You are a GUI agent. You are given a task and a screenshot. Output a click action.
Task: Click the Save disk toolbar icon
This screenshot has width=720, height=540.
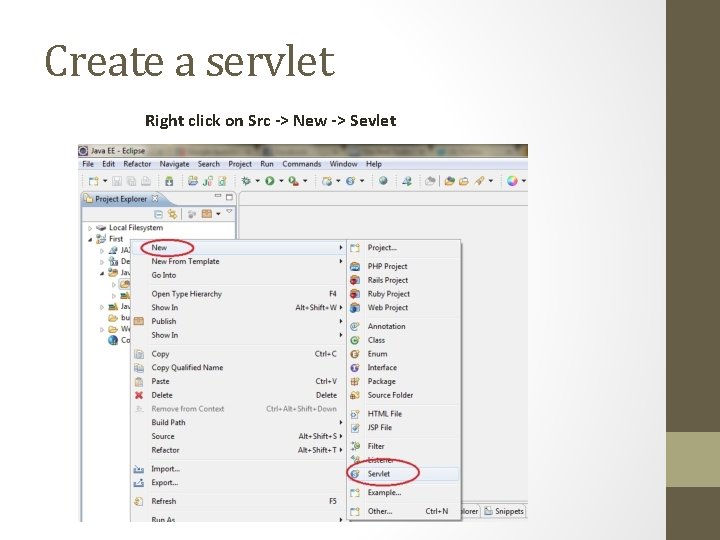[117, 181]
